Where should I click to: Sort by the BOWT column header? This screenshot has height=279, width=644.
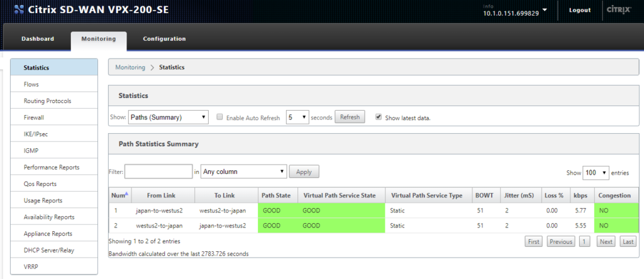point(485,195)
